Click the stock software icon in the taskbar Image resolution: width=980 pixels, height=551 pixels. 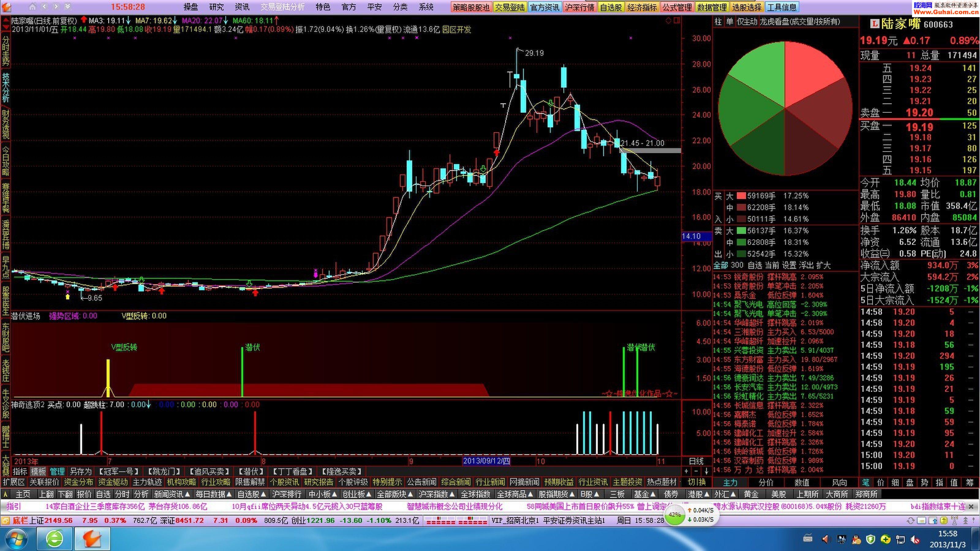[92, 539]
